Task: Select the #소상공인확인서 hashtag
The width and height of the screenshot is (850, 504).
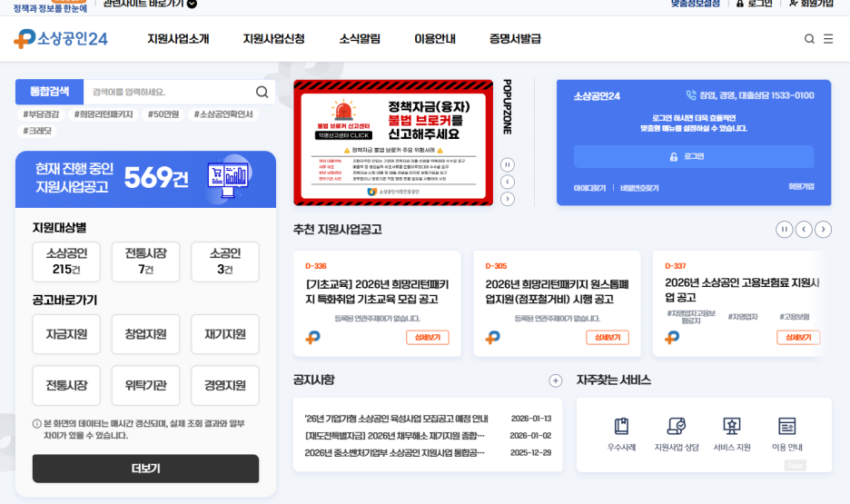Action: click(223, 114)
